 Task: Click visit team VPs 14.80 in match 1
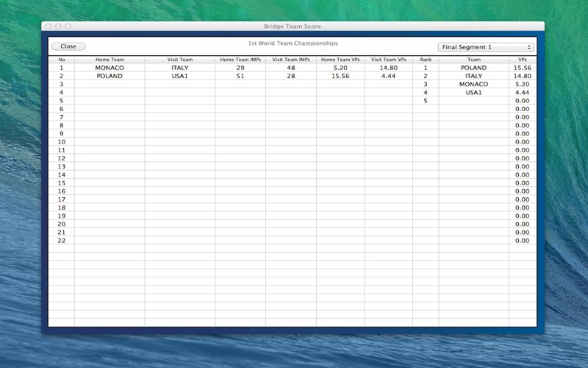point(389,68)
